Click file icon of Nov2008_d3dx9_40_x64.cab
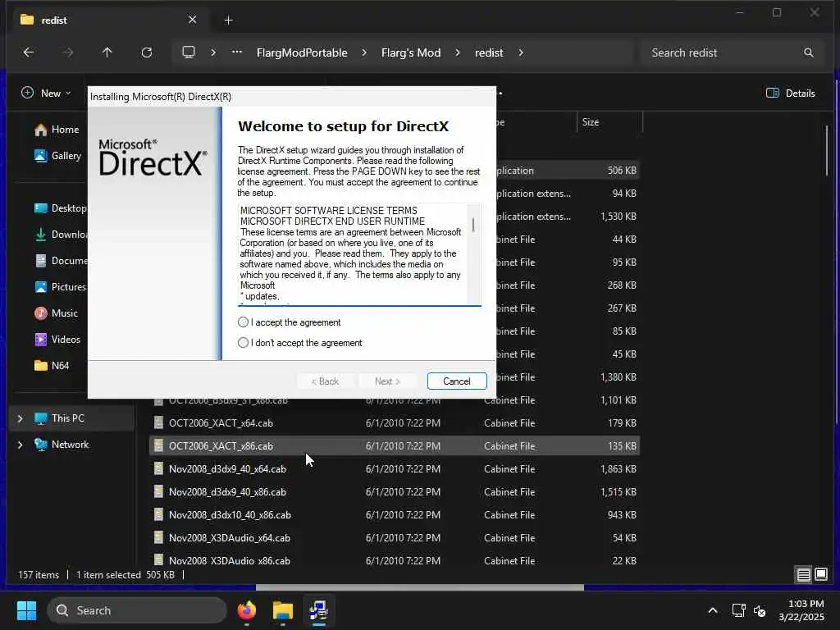The width and height of the screenshot is (840, 630). pyautogui.click(x=158, y=468)
